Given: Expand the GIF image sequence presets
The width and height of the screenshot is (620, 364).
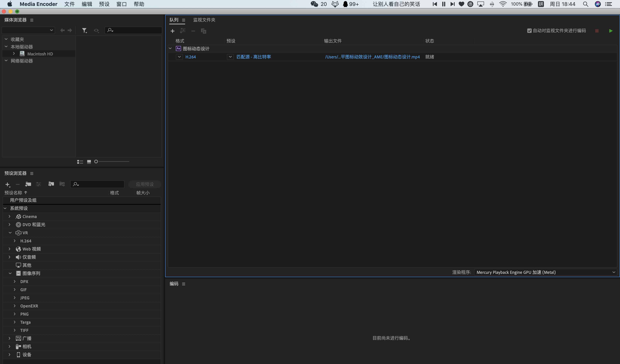Looking at the screenshot, I should (15, 290).
